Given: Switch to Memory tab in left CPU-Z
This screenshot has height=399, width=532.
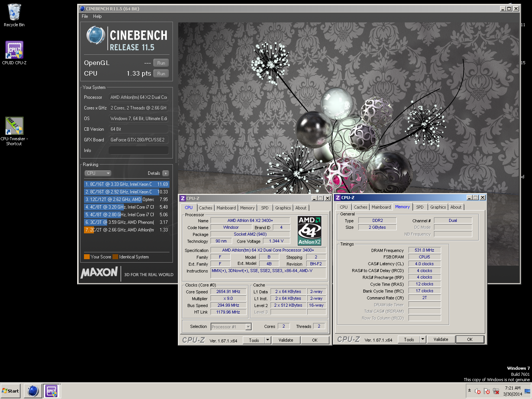Looking at the screenshot, I should (x=247, y=208).
